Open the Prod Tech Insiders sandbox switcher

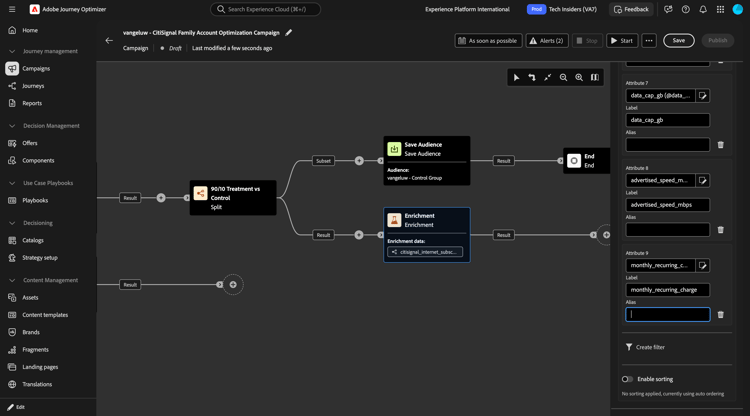click(562, 9)
